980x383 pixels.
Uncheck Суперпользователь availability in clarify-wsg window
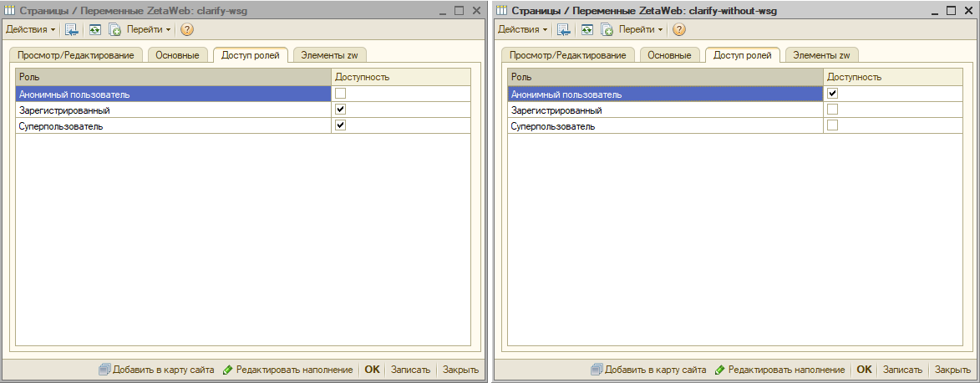[341, 125]
